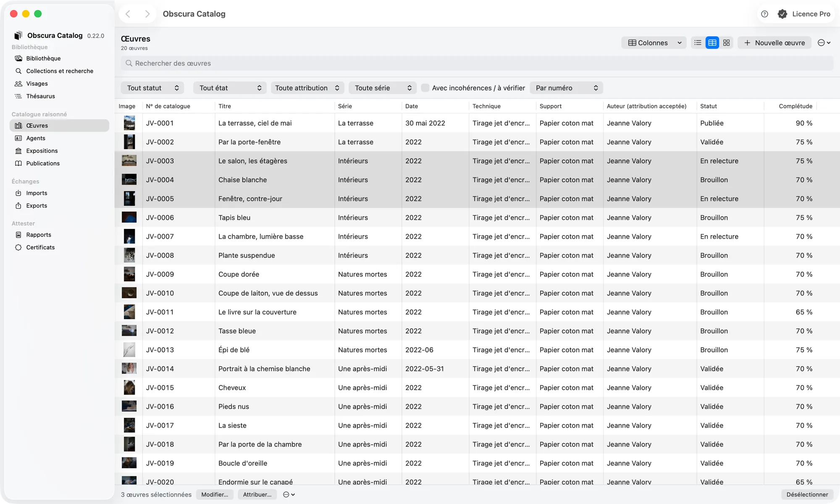Focus the Rechercher des œuvres field

tap(477, 63)
